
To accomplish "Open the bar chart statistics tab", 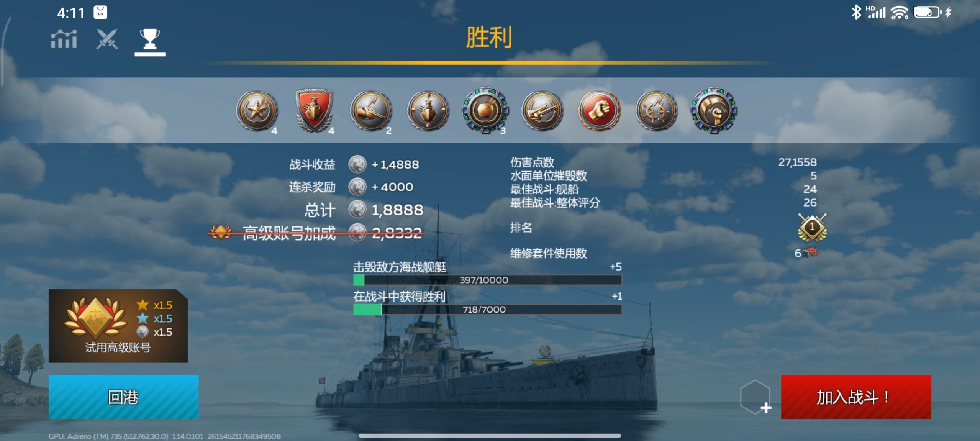I will (x=64, y=39).
